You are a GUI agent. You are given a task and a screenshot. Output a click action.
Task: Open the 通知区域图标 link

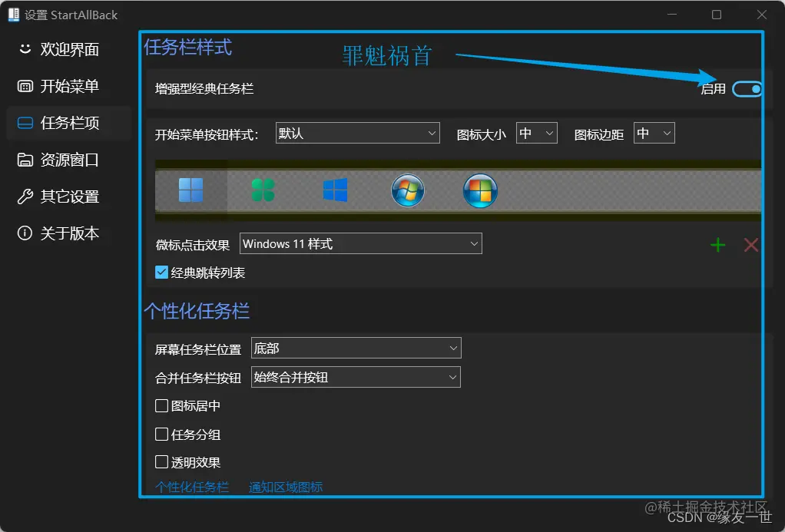click(285, 487)
